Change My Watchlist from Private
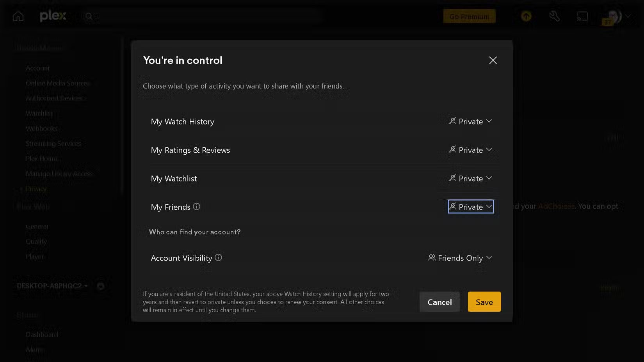This screenshot has height=362, width=644. (x=470, y=178)
